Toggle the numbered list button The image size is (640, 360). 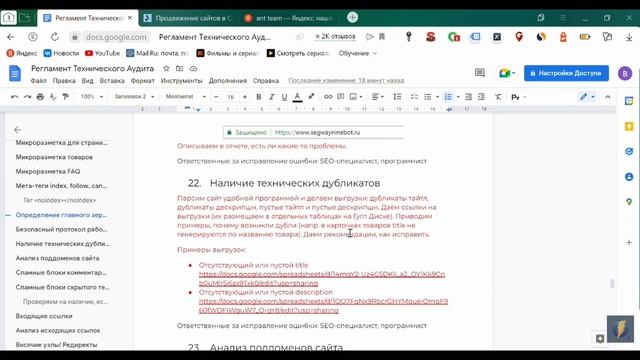coord(448,97)
